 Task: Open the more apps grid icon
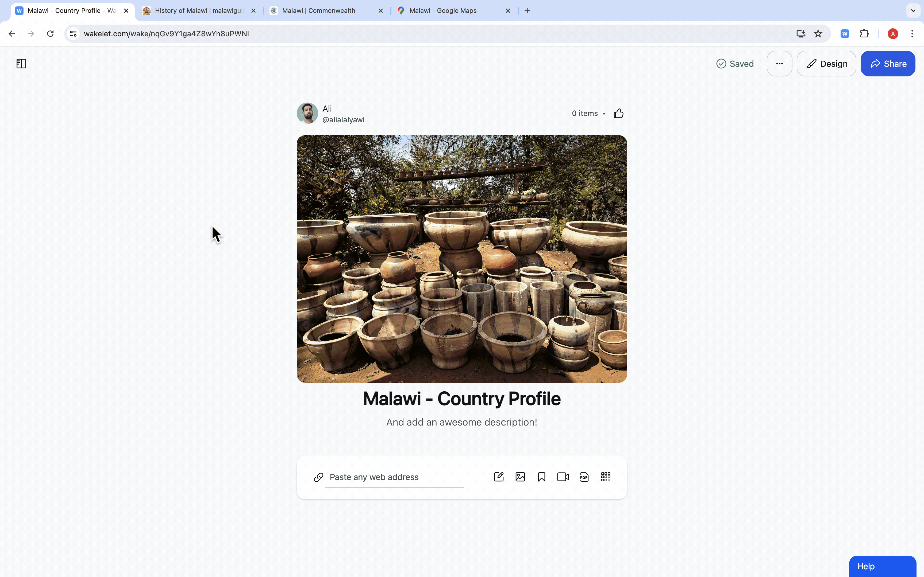[606, 477]
